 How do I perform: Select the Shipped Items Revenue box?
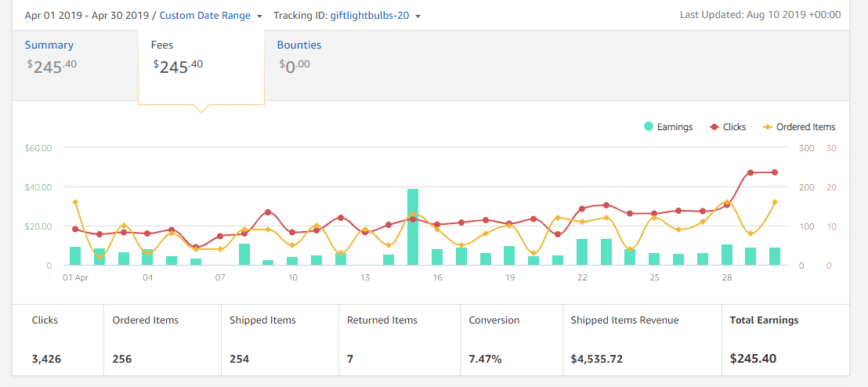tap(641, 339)
